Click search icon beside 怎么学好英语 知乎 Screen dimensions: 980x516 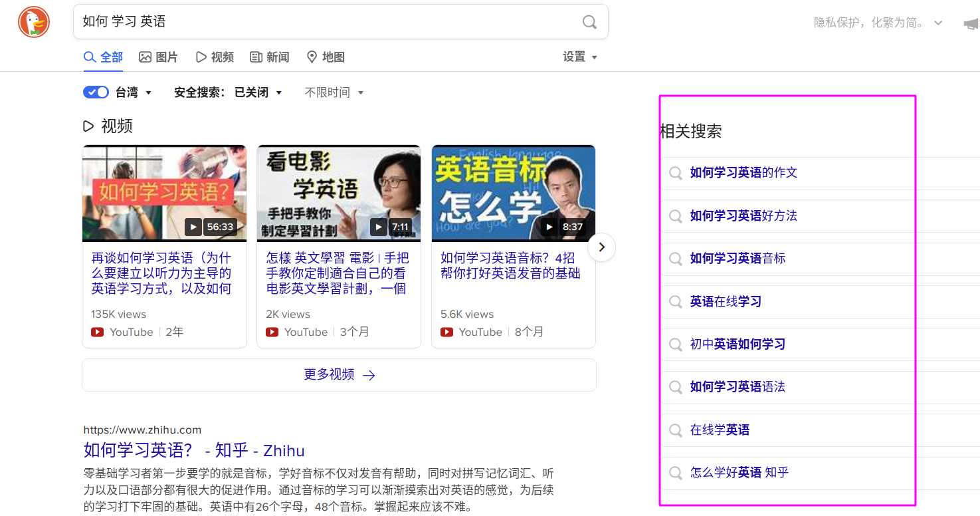pos(676,473)
